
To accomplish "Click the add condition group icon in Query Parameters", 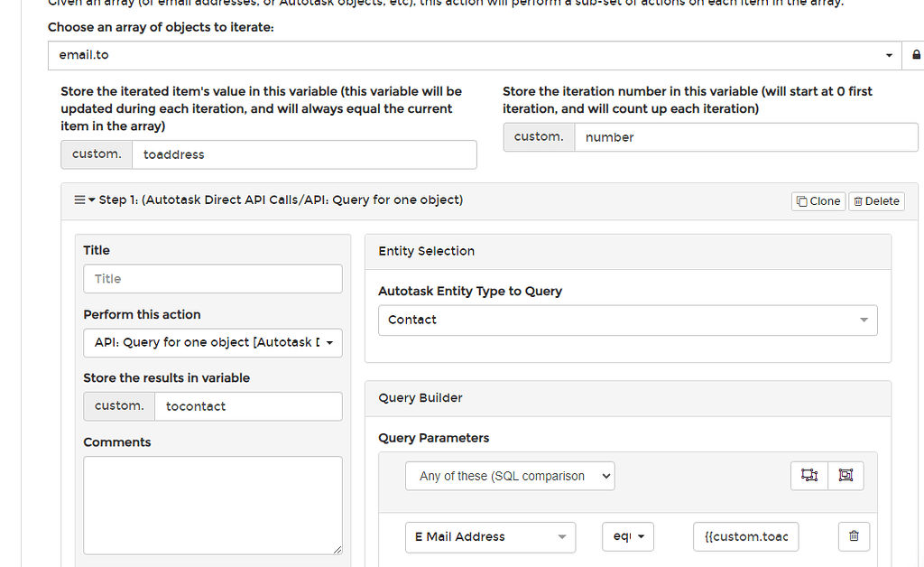I will pos(808,476).
